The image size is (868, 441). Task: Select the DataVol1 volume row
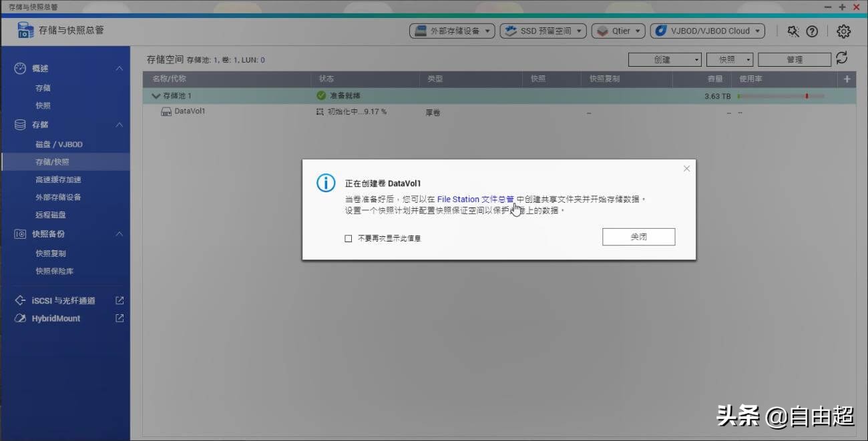[x=191, y=111]
